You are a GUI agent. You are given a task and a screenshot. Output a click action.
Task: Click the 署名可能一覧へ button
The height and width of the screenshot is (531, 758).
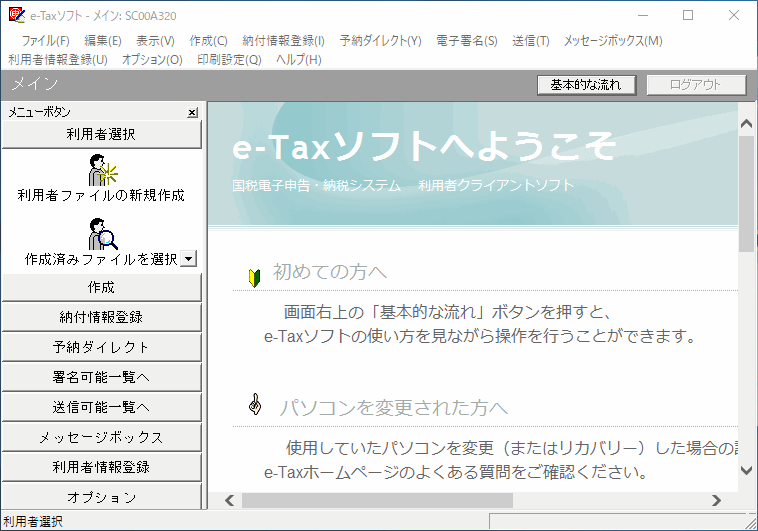pos(102,377)
